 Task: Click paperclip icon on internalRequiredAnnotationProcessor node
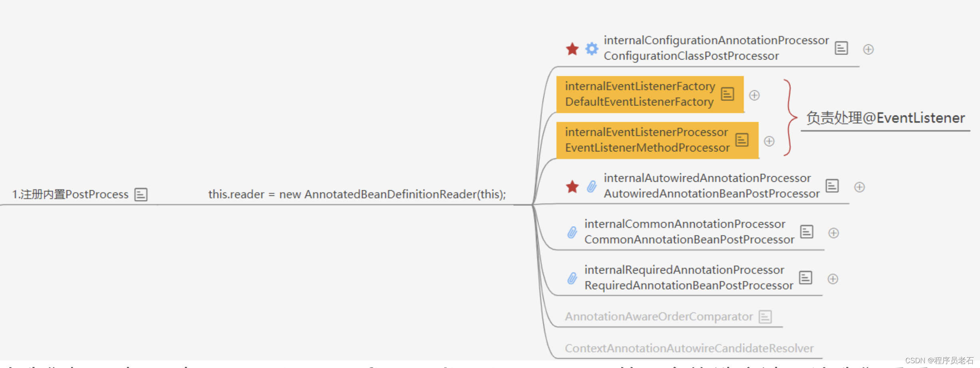(x=572, y=278)
